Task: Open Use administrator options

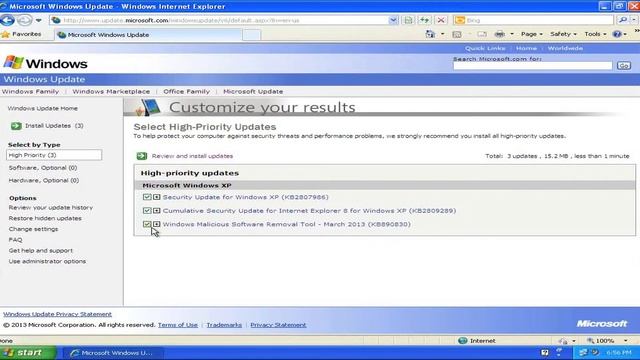Action: 47,261
